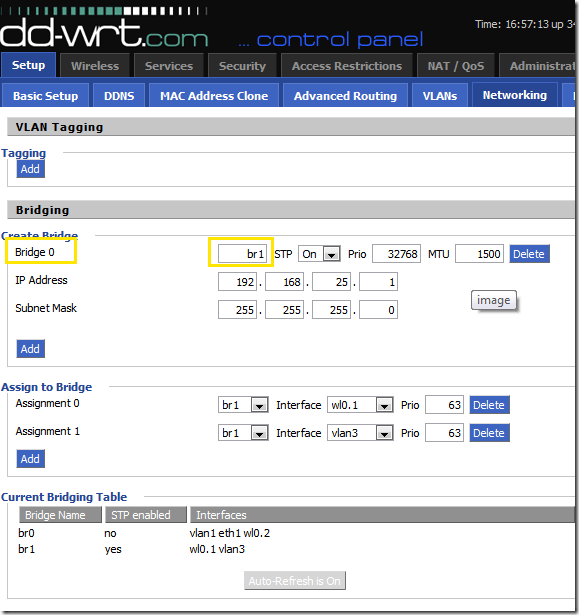Image resolution: width=579 pixels, height=615 pixels.
Task: Go to Advanced Routing sub-tab
Action: [345, 96]
